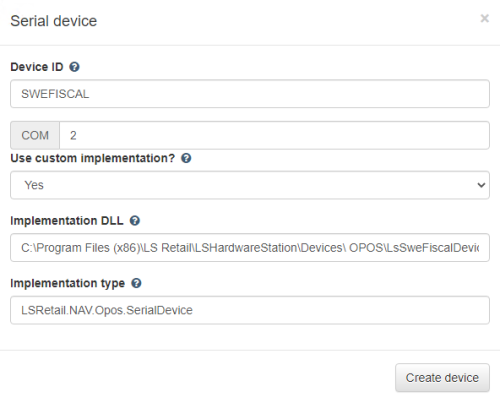Click the Use custom implementation? label
The width and height of the screenshot is (500, 403).
[x=93, y=158]
